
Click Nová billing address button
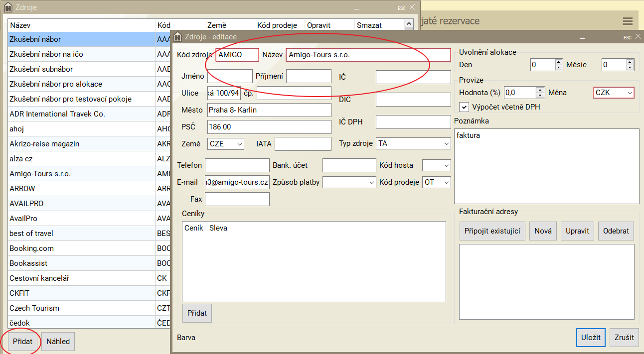(543, 231)
